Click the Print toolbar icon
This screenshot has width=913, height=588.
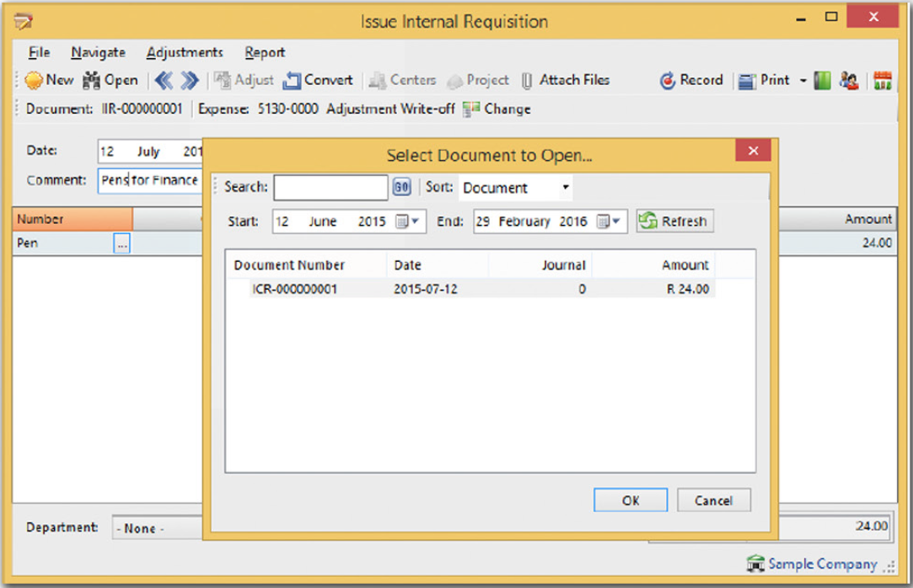pos(747,81)
